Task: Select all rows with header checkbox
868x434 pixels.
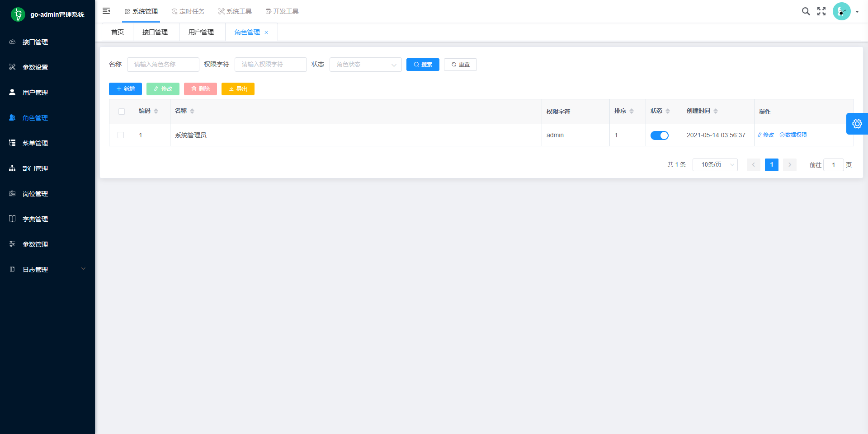Action: click(122, 112)
